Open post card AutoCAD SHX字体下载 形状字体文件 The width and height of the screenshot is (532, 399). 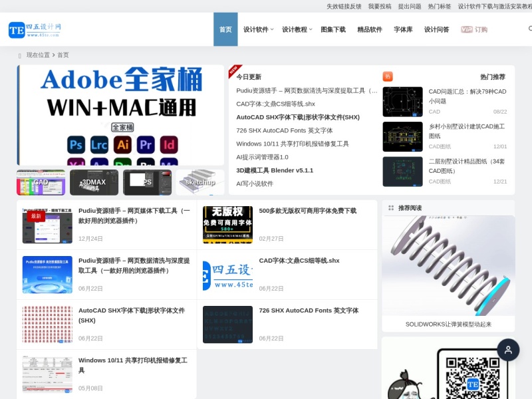(132, 315)
